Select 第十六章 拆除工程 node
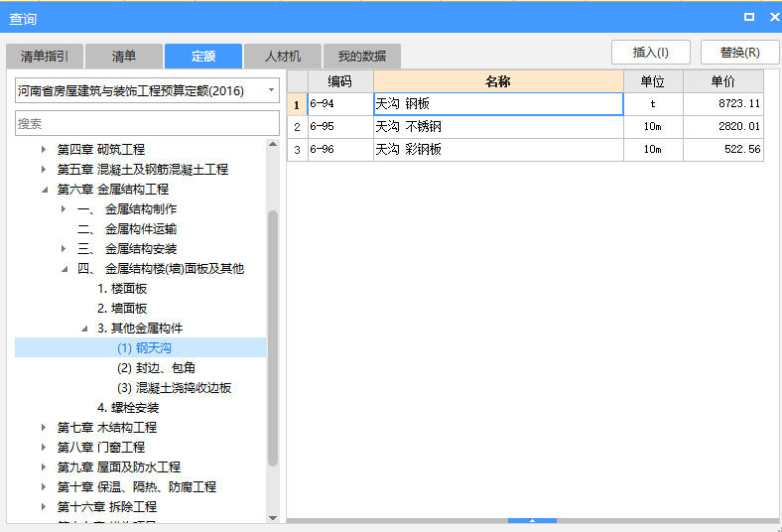782x532 pixels. point(107,506)
